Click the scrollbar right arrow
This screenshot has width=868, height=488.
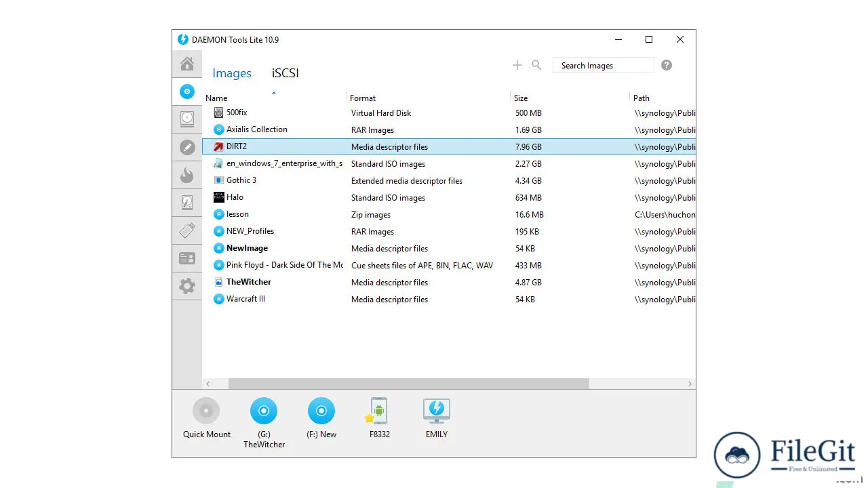pyautogui.click(x=690, y=384)
